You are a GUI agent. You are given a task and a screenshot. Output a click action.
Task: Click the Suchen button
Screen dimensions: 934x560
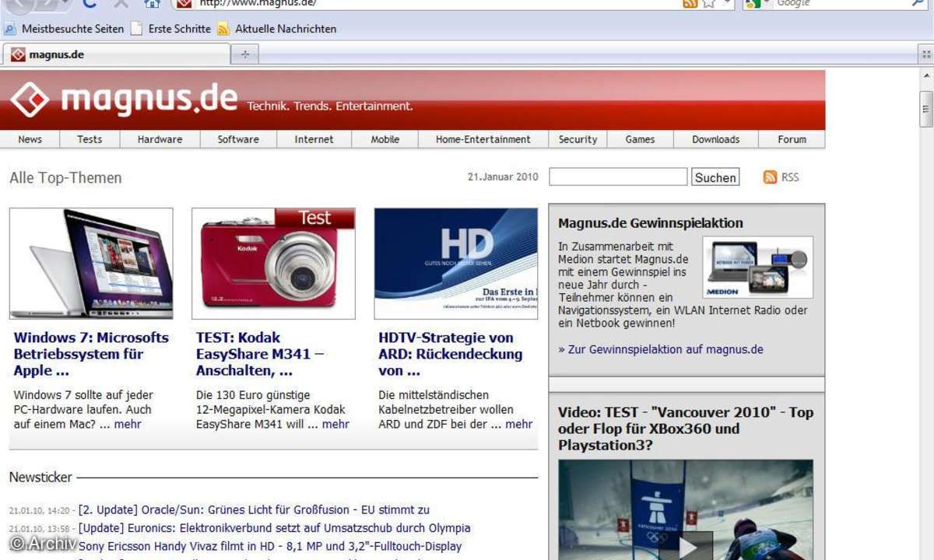715,177
